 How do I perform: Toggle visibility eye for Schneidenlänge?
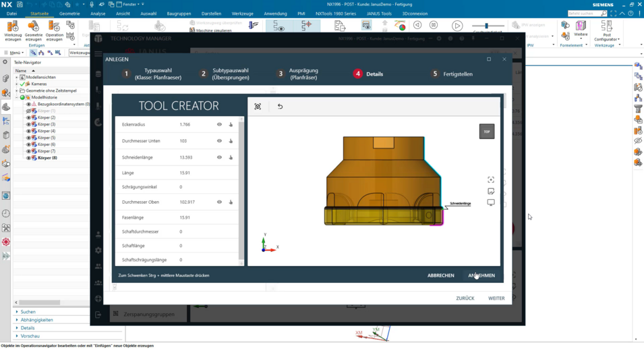pos(219,157)
